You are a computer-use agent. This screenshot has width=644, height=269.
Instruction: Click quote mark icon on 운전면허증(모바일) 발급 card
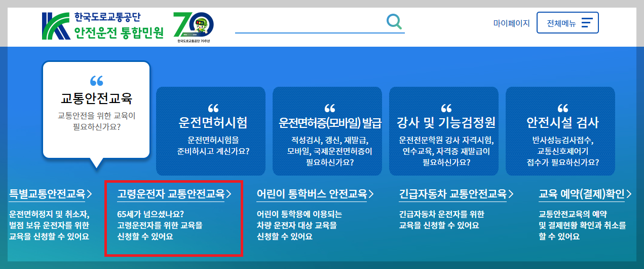pos(329,109)
